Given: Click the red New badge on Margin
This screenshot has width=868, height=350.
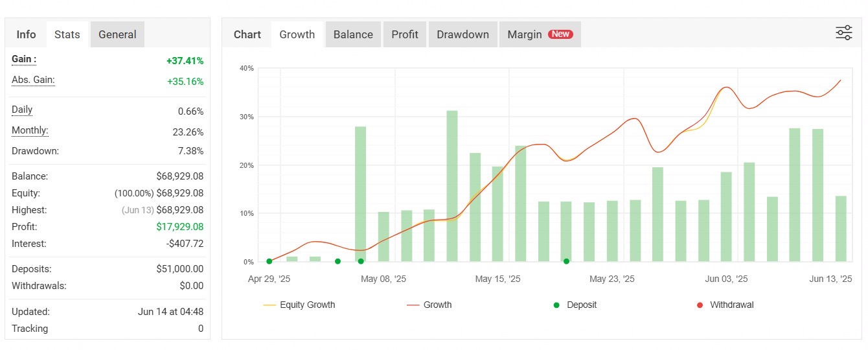Looking at the screenshot, I should pyautogui.click(x=560, y=34).
